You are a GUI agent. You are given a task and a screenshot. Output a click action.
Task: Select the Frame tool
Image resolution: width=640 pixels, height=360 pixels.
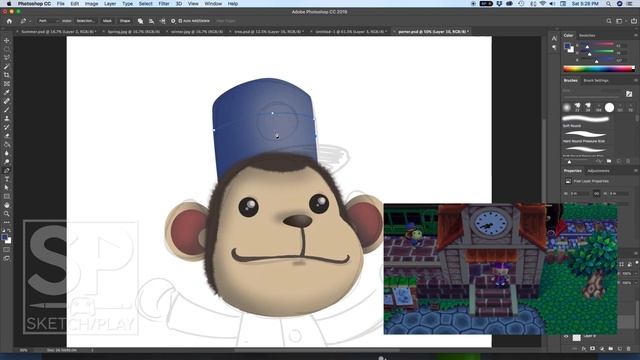click(7, 84)
